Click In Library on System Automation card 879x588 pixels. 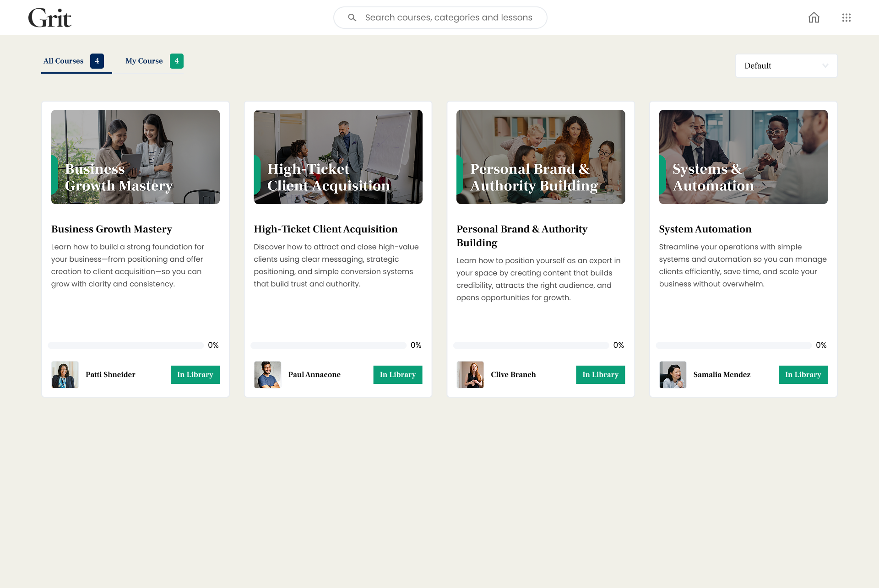[x=803, y=375]
